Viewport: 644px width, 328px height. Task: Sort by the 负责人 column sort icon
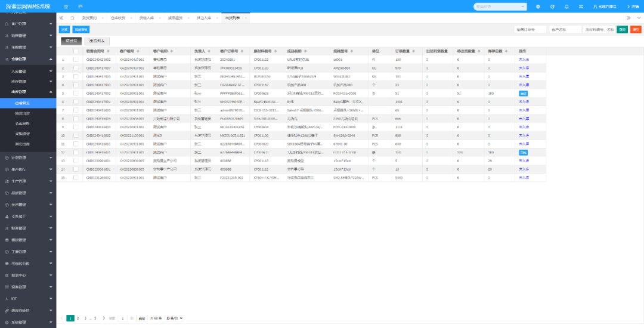209,51
